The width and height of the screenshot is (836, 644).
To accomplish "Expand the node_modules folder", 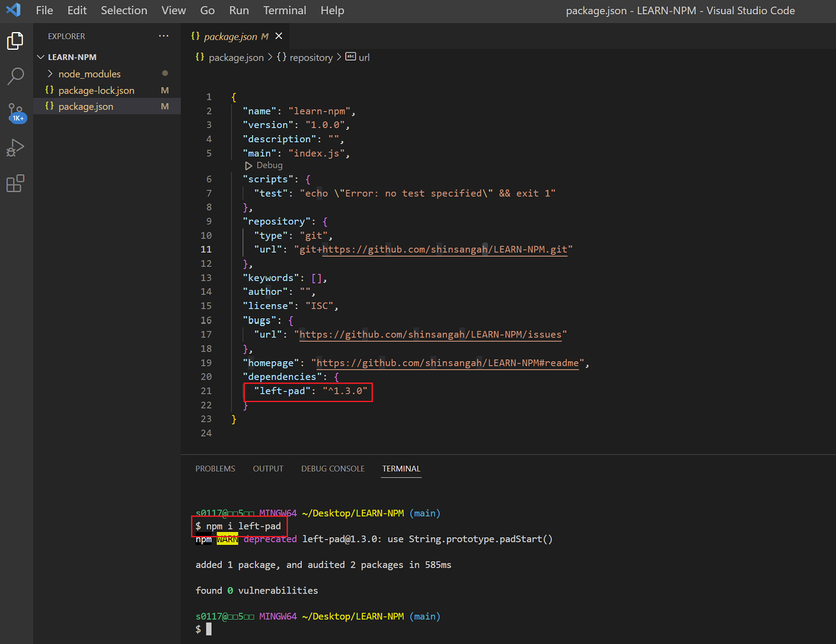I will point(50,74).
